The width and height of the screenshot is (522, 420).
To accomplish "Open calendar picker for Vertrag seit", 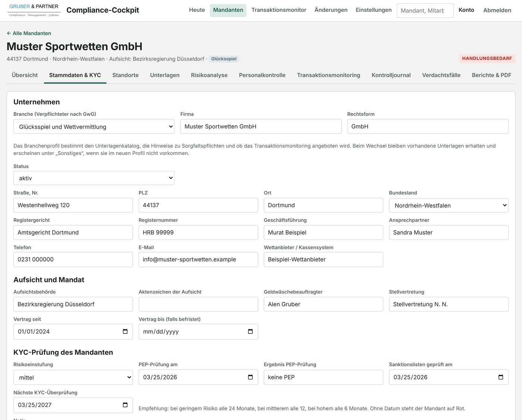I will [125, 332].
